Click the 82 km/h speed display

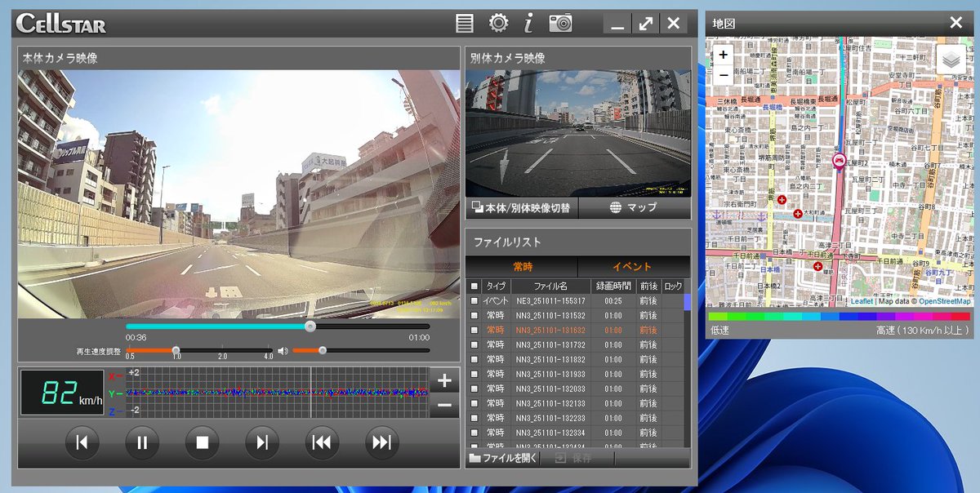pos(63,393)
